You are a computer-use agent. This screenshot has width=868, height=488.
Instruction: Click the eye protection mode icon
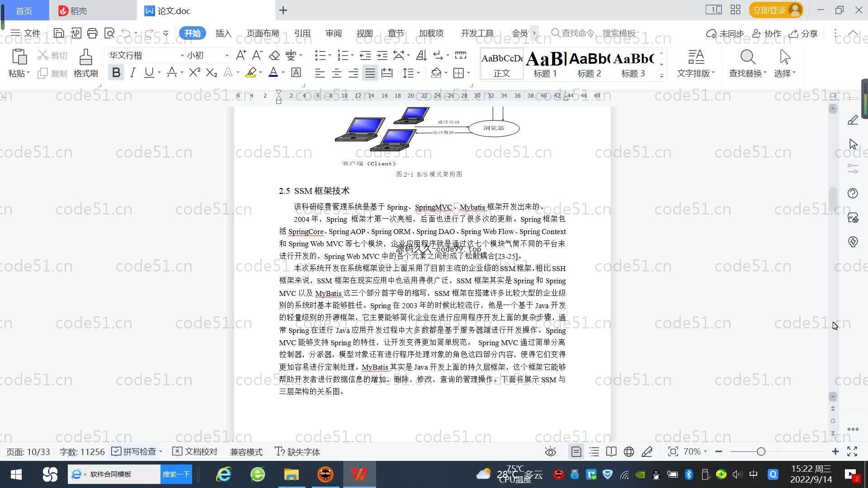[x=550, y=452]
